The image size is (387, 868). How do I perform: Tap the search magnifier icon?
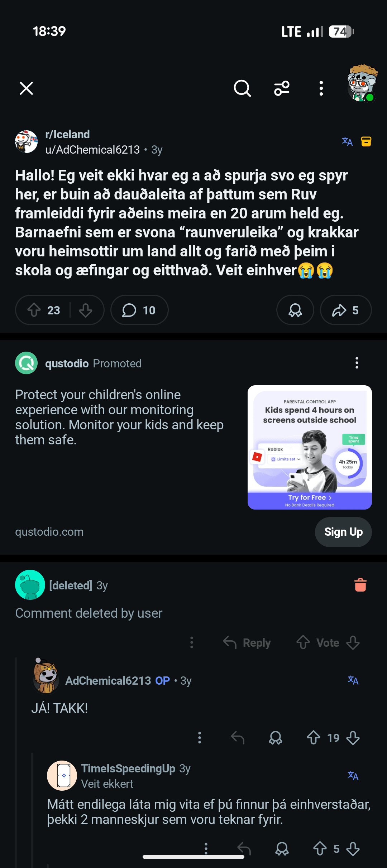[x=242, y=88]
